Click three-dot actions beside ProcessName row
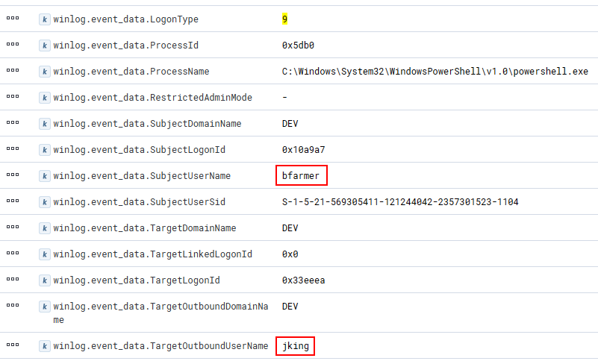598x364 pixels. click(x=12, y=71)
